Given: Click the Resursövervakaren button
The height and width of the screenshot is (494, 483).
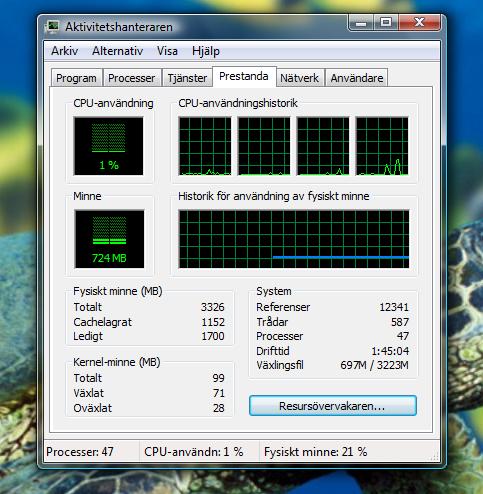Looking at the screenshot, I should click(333, 406).
